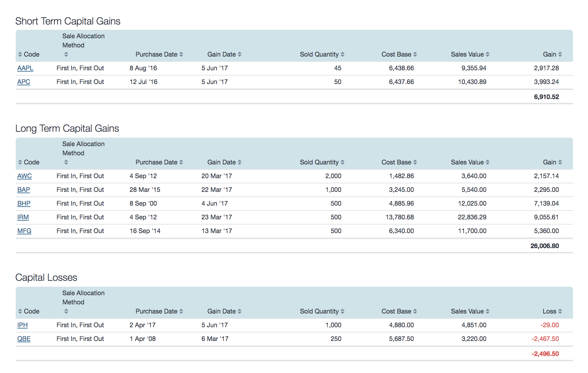Select the short term total 6,910.52
This screenshot has width=588, height=373.
(546, 97)
